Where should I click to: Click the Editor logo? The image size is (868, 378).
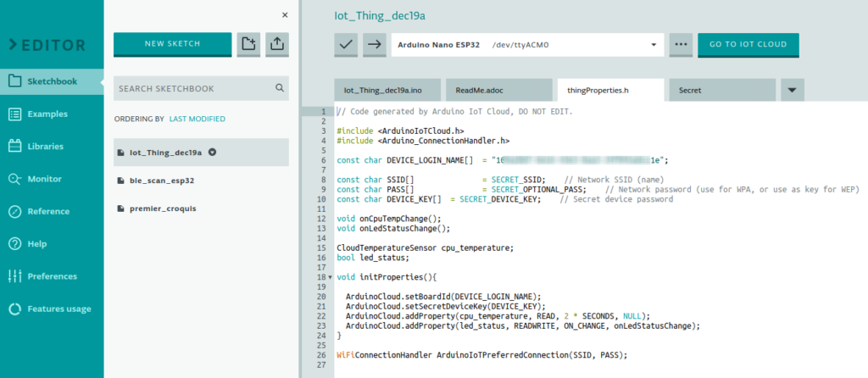pyautogui.click(x=47, y=46)
